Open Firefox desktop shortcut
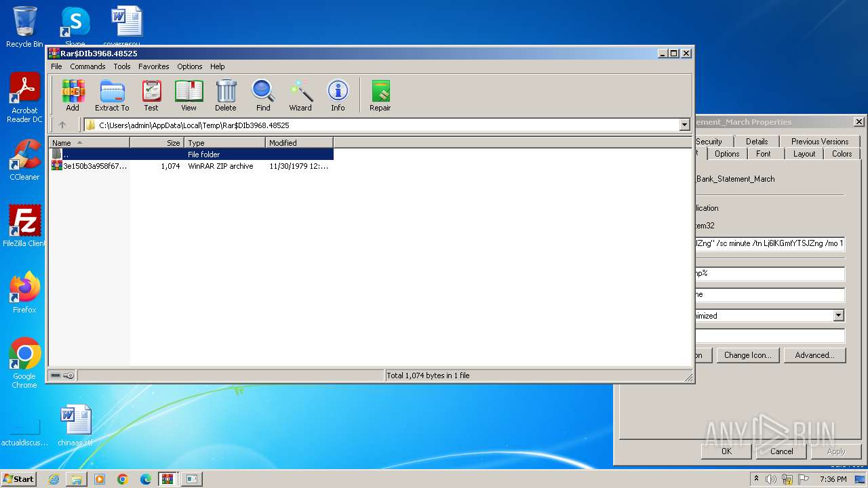The height and width of the screenshot is (488, 868). click(24, 292)
